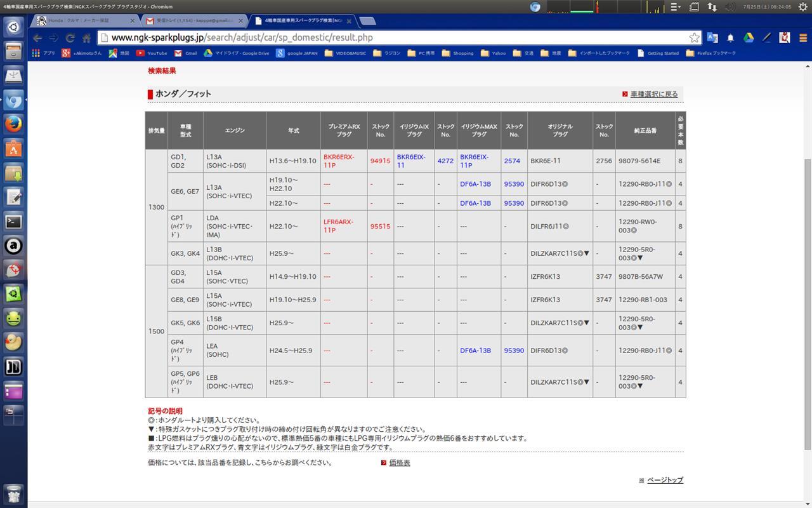Close the Honda tab
The image size is (812, 508).
(133, 20)
